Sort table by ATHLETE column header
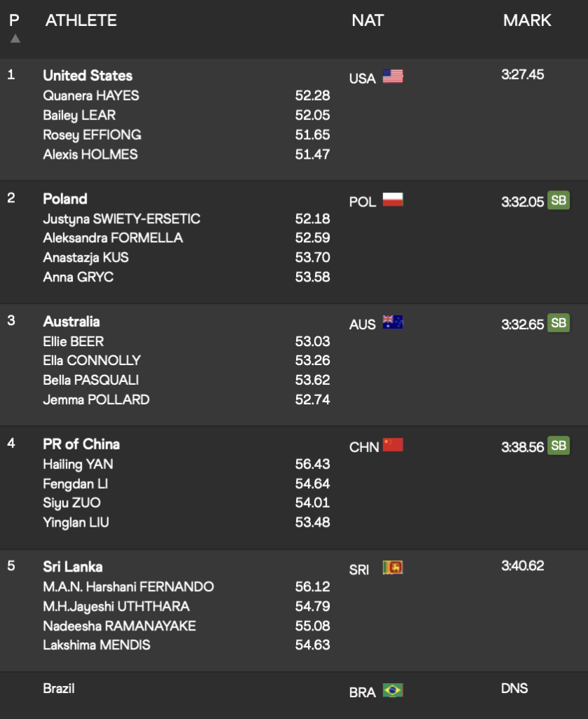The width and height of the screenshot is (588, 719). (x=81, y=20)
